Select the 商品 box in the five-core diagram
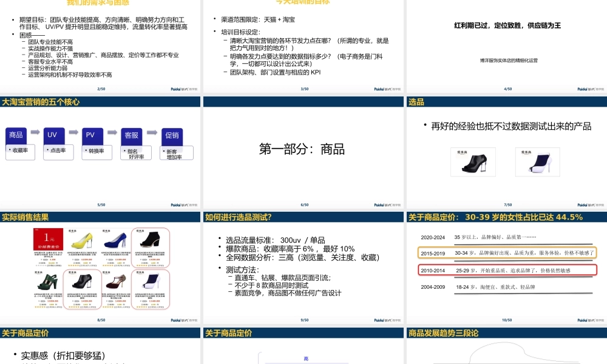The height and width of the screenshot is (364, 607). [16, 135]
